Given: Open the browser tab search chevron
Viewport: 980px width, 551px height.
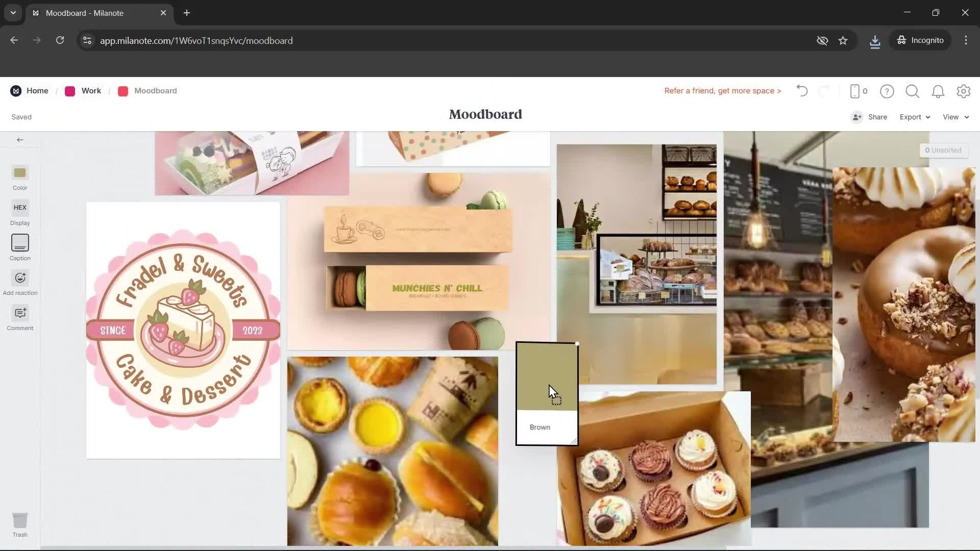Looking at the screenshot, I should 12,13.
